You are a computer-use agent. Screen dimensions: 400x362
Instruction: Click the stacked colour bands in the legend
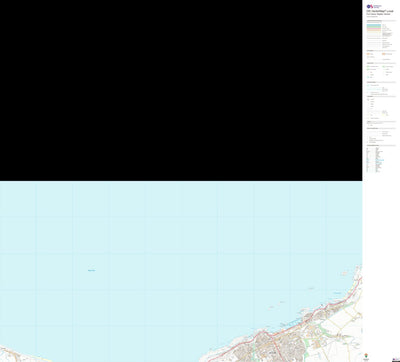coord(374,28)
